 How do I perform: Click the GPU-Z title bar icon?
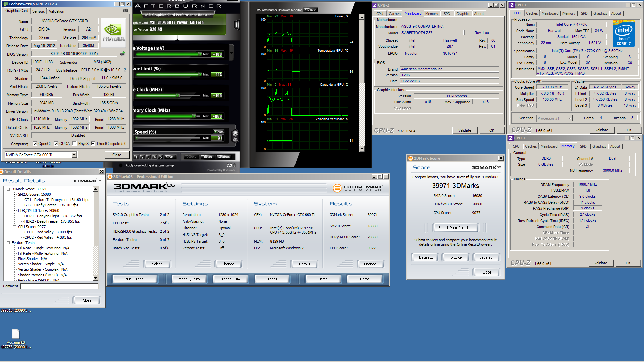(5, 4)
